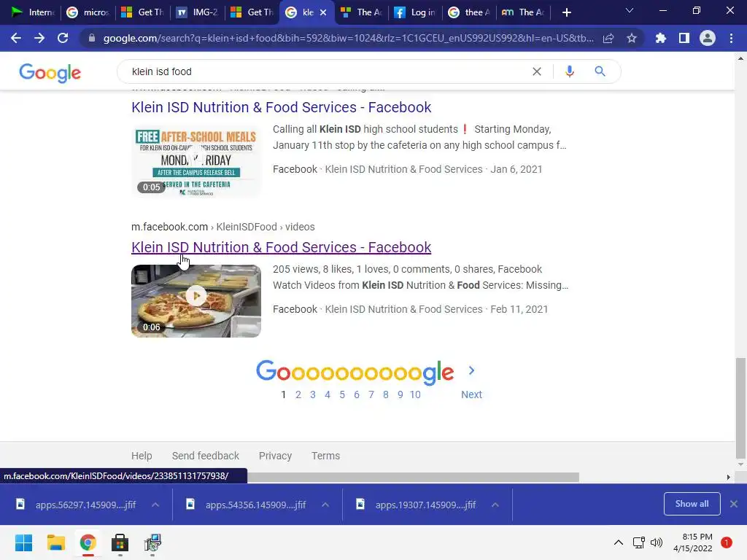This screenshot has width=747, height=560.
Task: Go forward with the browser forward arrow
Action: pyautogui.click(x=39, y=38)
